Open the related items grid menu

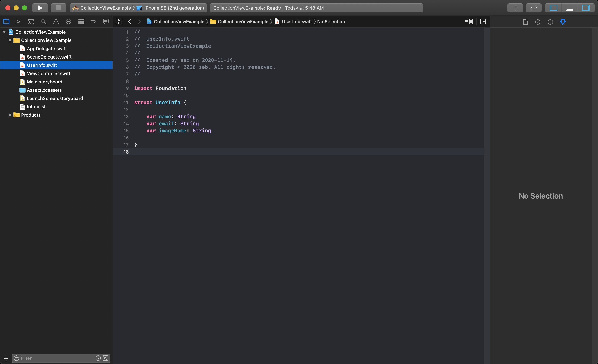(119, 22)
